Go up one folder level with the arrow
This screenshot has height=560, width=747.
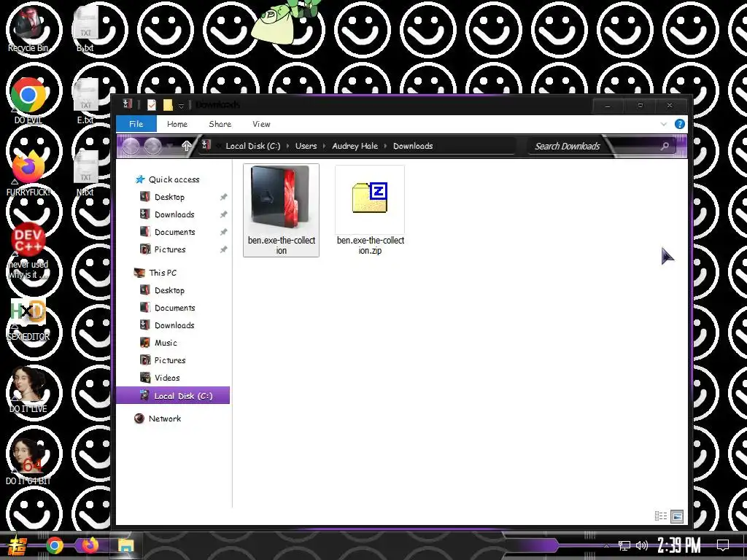pyautogui.click(x=186, y=146)
